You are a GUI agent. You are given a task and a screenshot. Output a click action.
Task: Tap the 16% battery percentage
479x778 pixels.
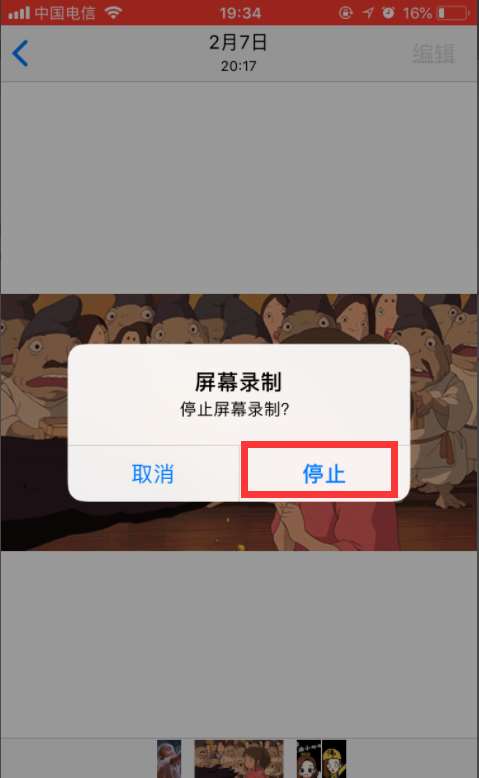tap(417, 13)
